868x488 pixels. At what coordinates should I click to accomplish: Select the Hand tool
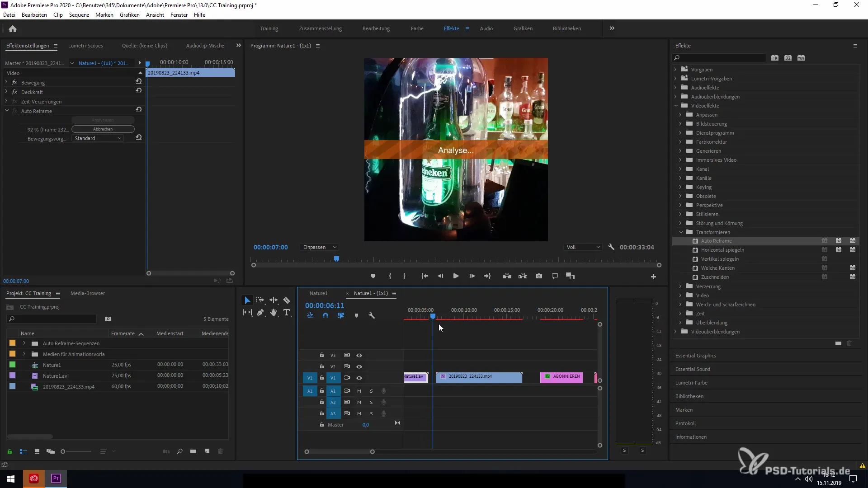click(x=274, y=312)
